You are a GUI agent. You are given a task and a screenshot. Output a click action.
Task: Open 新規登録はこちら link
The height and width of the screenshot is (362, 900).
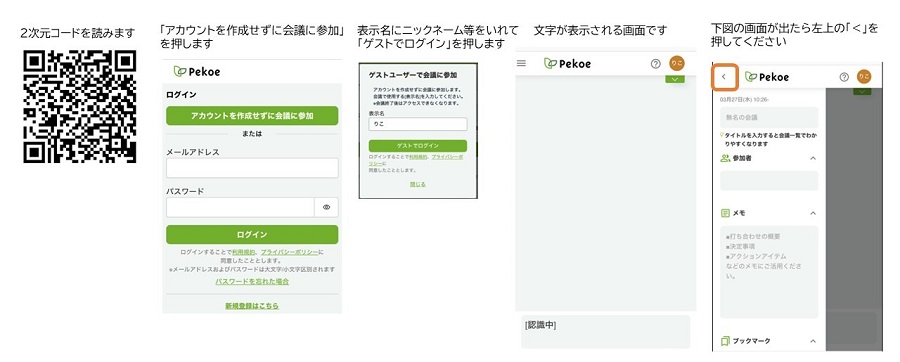252,306
